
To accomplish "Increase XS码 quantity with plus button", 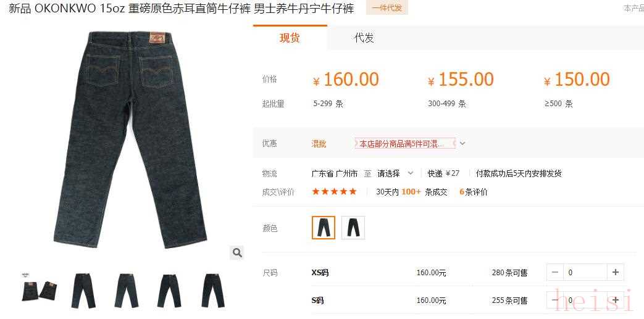I will [615, 272].
